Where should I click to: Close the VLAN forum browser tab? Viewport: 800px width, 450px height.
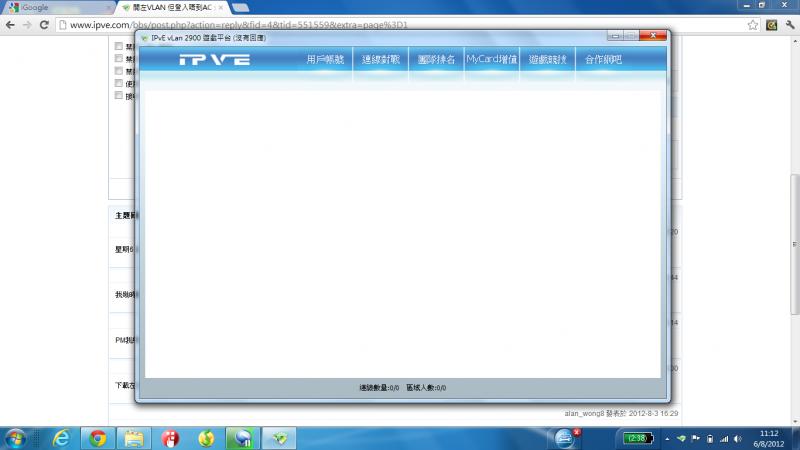click(220, 8)
